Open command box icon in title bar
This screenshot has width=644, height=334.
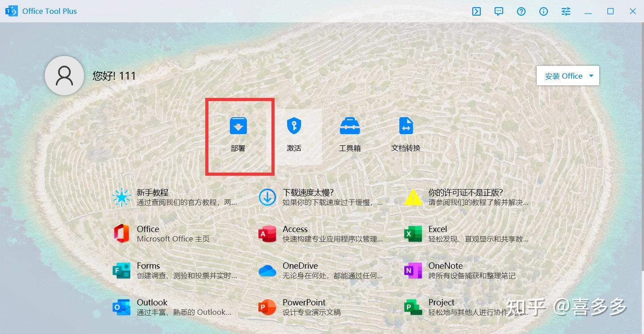(x=477, y=12)
